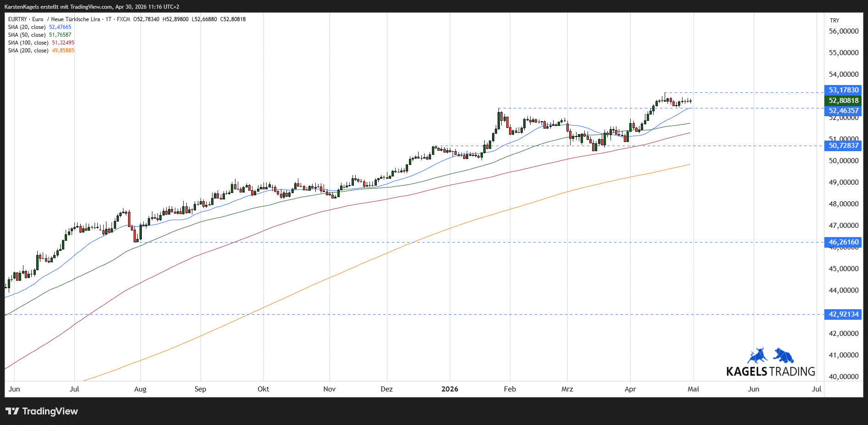Select the Mai label on time axis
Viewport: 868px width, 425px height.
(x=693, y=389)
